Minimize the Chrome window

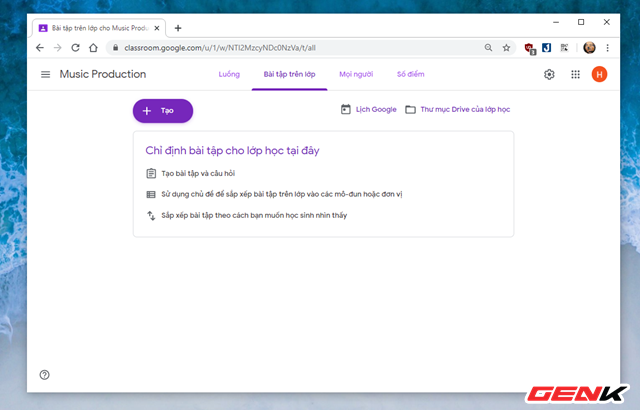[x=556, y=22]
